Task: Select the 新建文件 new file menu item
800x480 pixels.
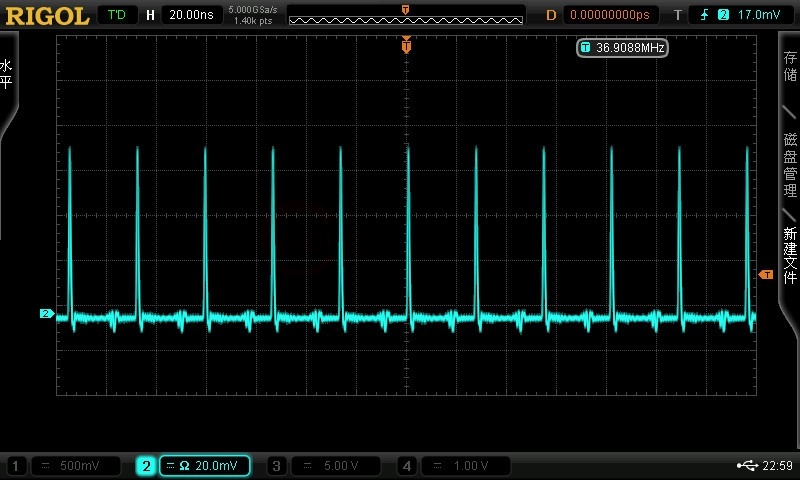Action: click(790, 255)
